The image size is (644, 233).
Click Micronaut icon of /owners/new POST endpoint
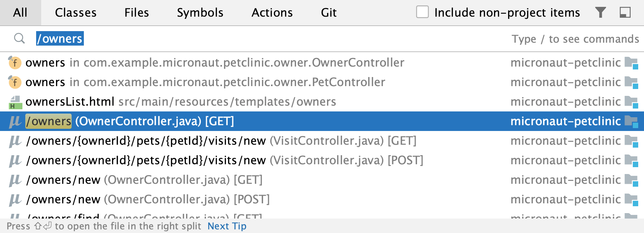click(x=15, y=200)
